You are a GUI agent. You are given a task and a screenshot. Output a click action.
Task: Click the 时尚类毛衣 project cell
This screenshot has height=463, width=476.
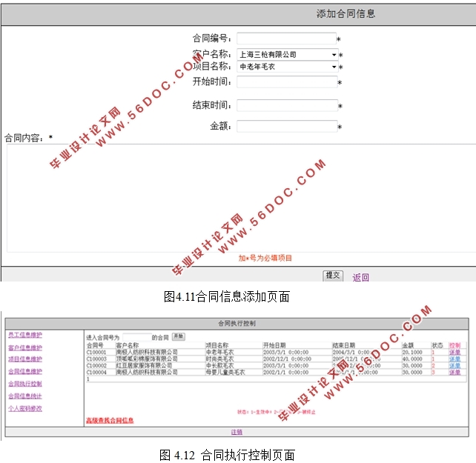pos(219,359)
